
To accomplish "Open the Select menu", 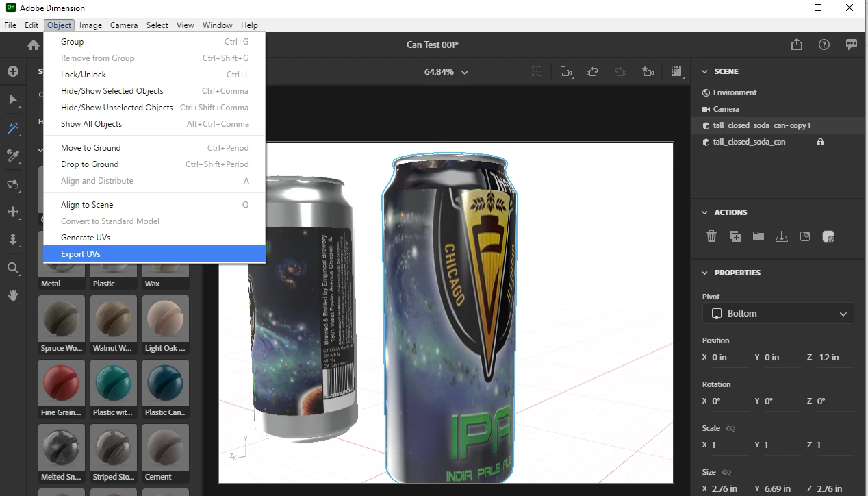I will point(157,25).
